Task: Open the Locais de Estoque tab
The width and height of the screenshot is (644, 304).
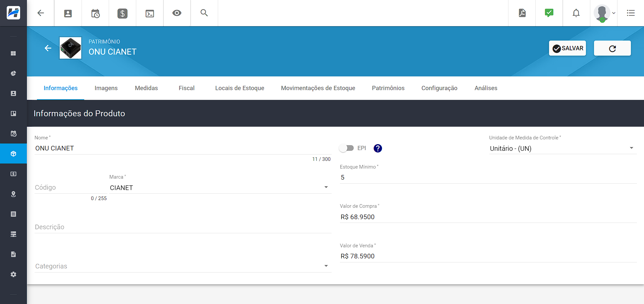Action: pyautogui.click(x=240, y=88)
